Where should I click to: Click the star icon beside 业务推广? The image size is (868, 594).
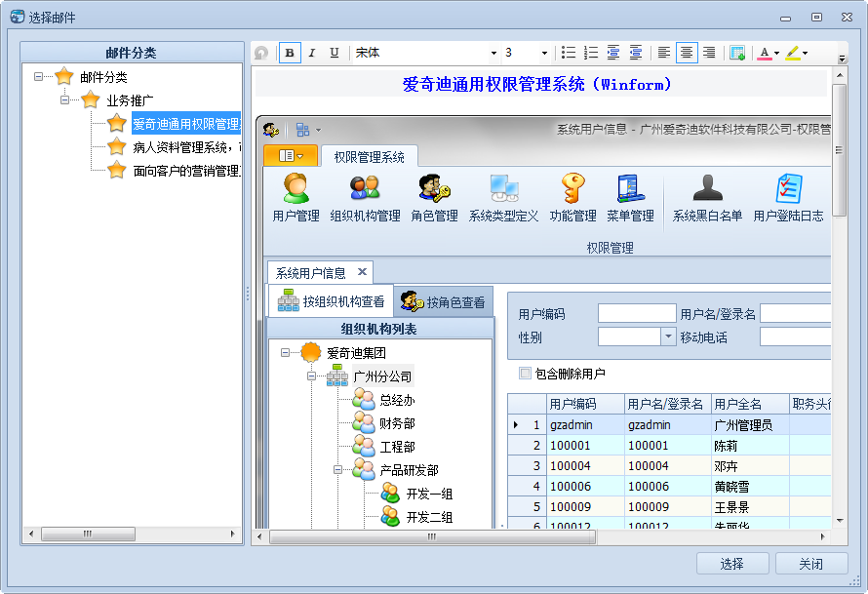pos(91,99)
